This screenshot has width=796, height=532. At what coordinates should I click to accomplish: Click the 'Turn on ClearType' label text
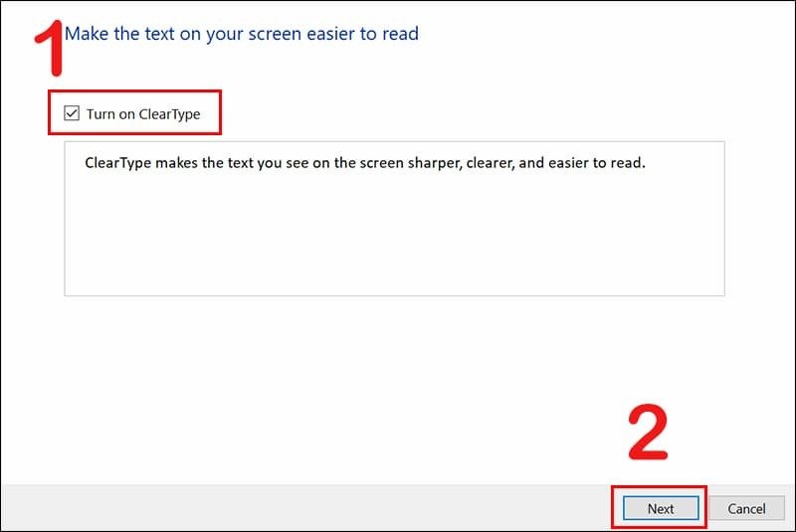coord(143,114)
